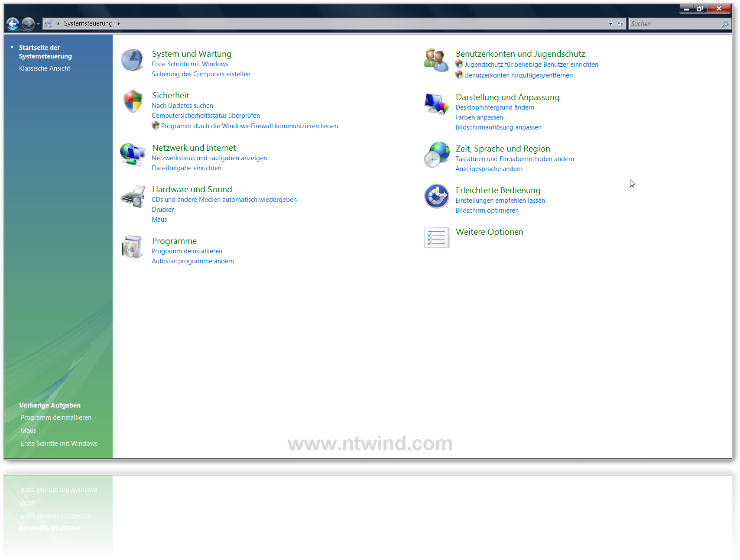
Task: Open Darstellung und Anpassung monitor icon
Action: click(436, 104)
